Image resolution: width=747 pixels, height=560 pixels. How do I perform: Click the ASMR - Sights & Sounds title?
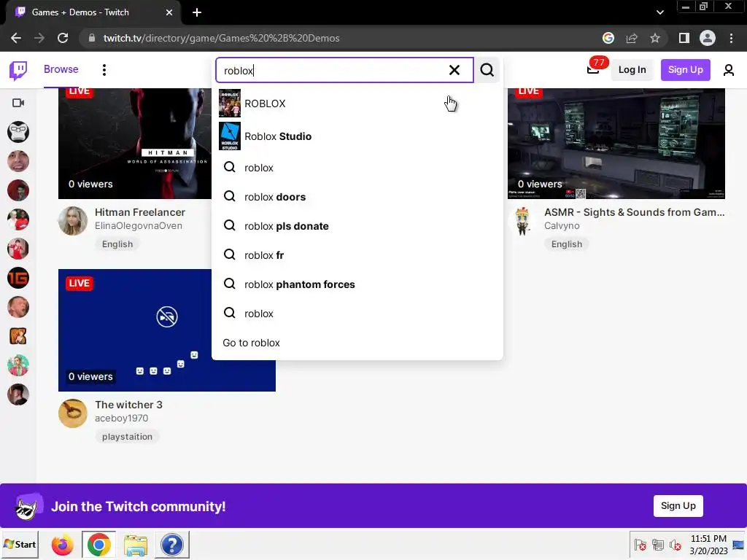(635, 212)
